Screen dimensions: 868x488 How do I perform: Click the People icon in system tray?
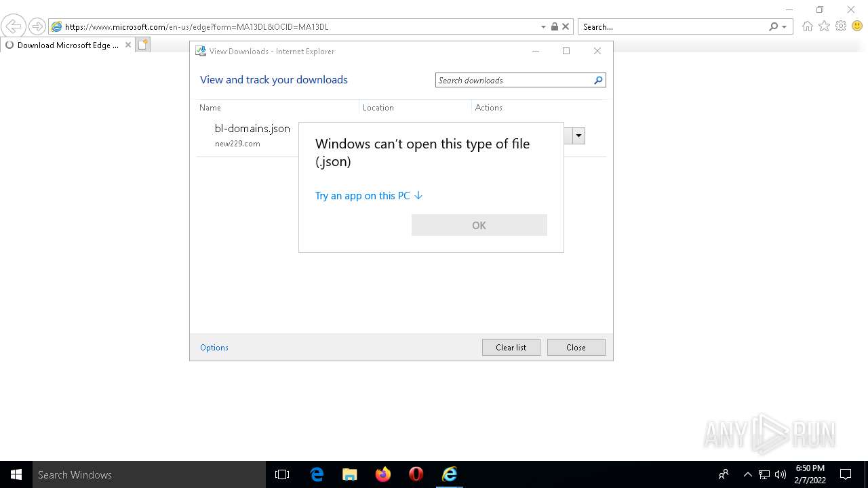724,474
